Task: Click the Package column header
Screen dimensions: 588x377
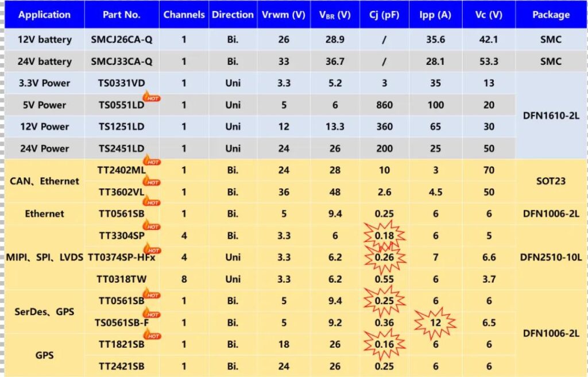Action: pos(551,15)
